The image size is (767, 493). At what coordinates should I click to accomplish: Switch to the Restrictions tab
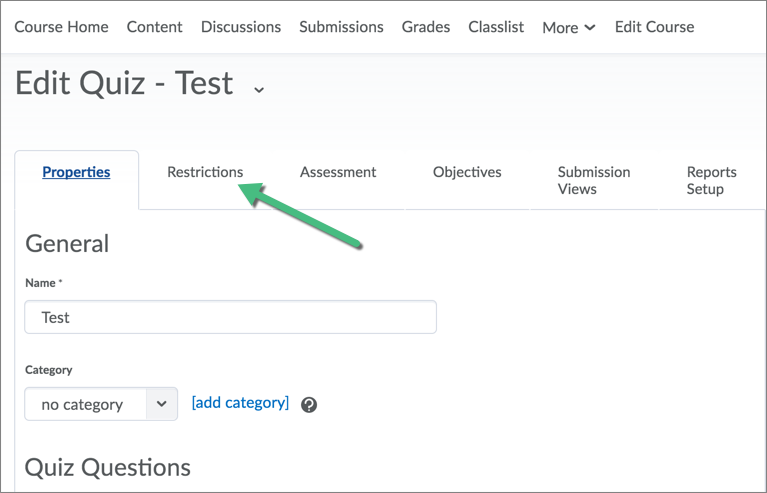tap(205, 172)
